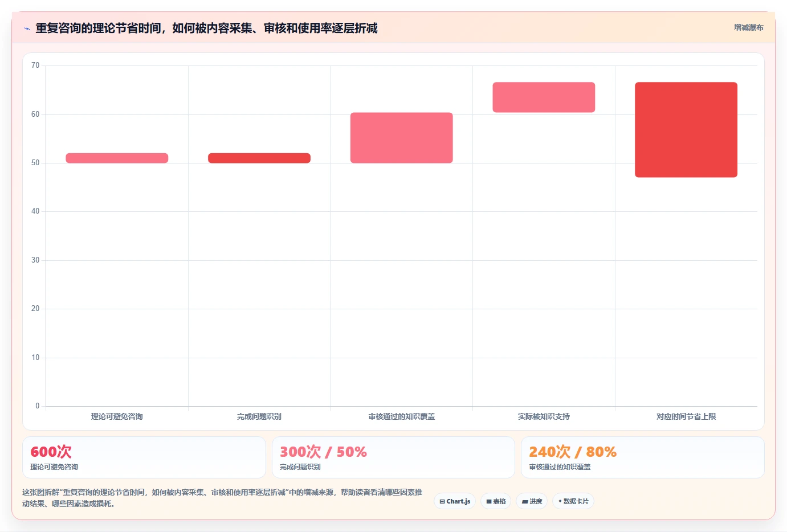Click the 理论可避免咨询 caption under 600次
Viewport: 787px width, 532px height.
(54, 467)
